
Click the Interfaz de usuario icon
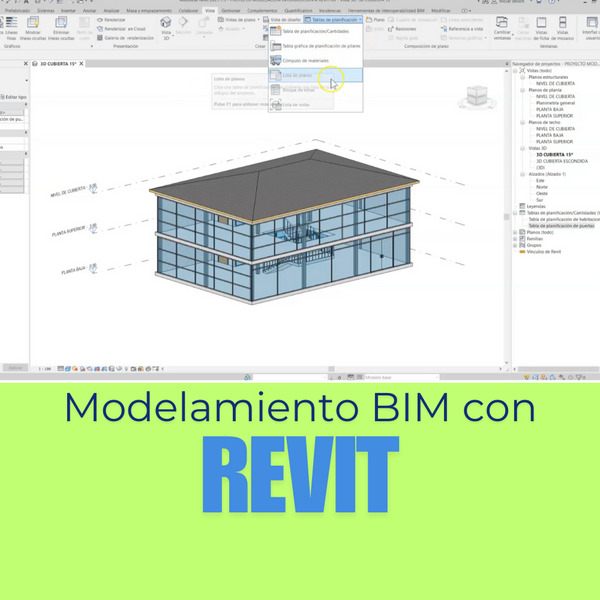(x=592, y=22)
